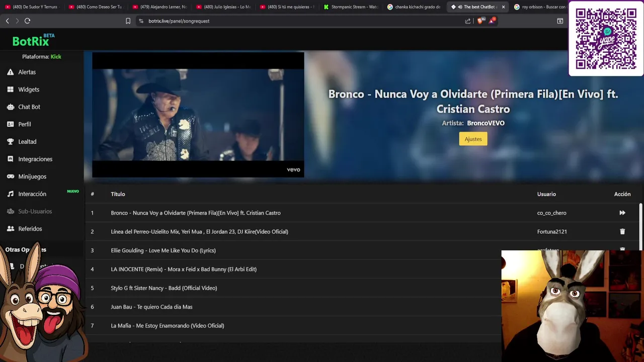
Task: Click the vevo logo in the video
Action: pyautogui.click(x=293, y=170)
